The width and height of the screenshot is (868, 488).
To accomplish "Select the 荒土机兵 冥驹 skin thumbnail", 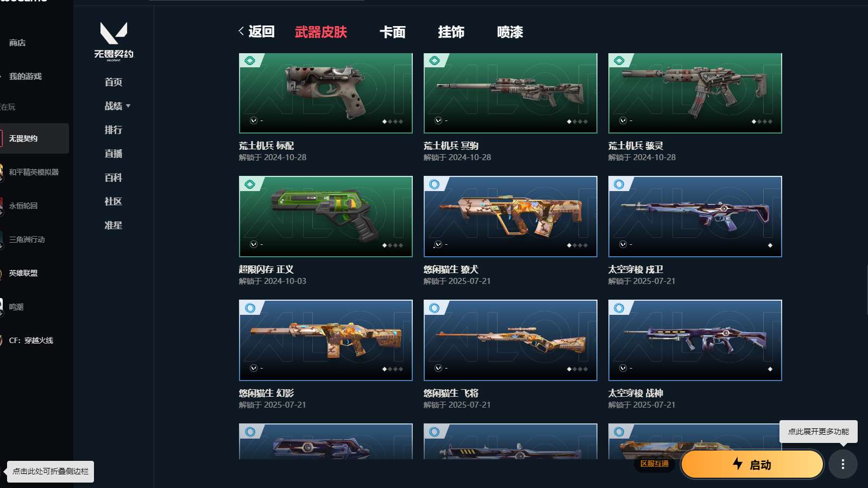I will (x=511, y=93).
